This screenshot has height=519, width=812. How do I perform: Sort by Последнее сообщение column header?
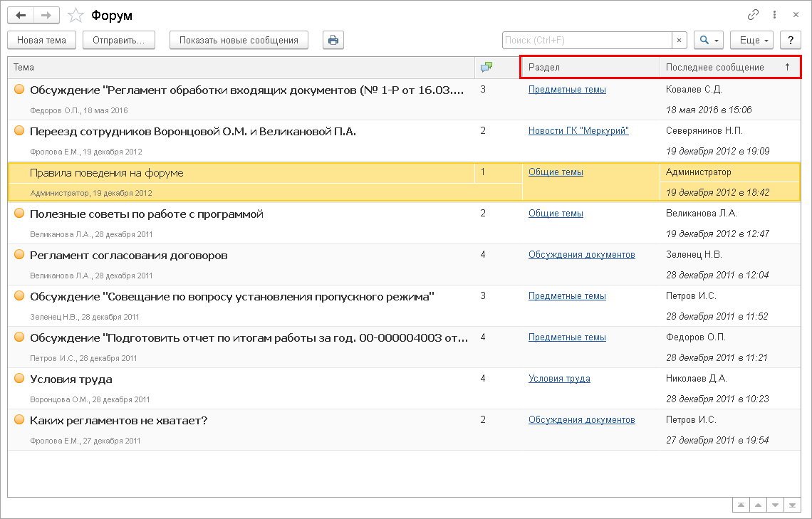729,67
